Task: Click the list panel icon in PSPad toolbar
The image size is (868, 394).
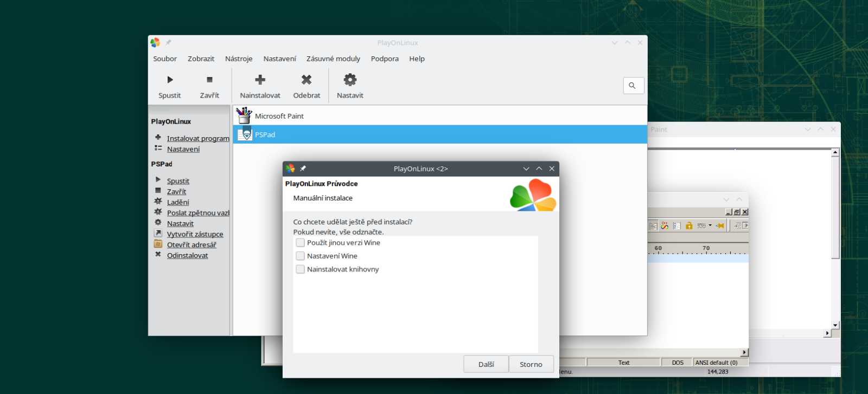Action: pos(676,225)
